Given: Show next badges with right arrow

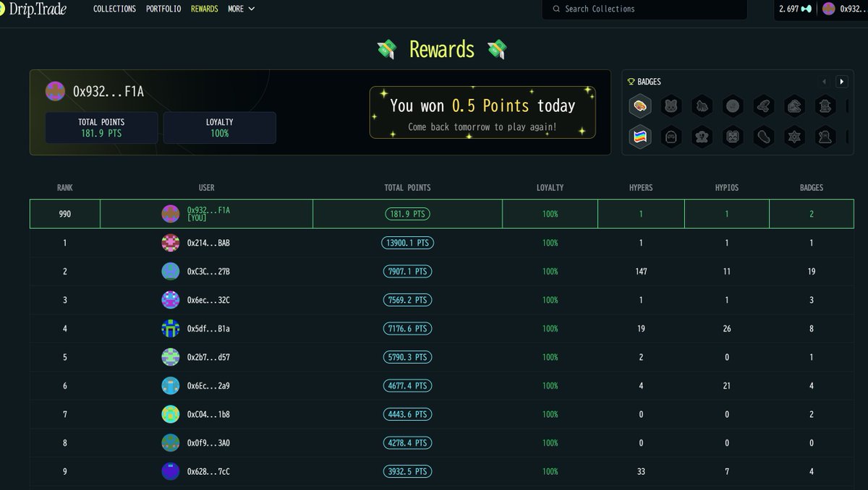Looking at the screenshot, I should click(x=842, y=82).
